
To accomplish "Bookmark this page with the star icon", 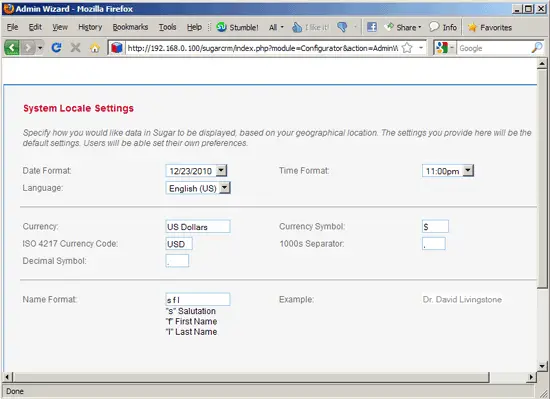I will [407, 48].
